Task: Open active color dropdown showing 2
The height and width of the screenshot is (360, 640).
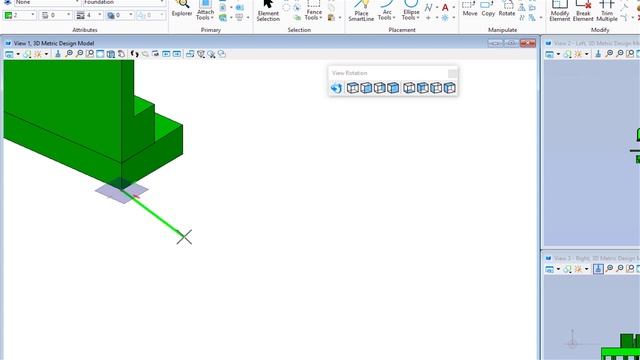Action: (33, 15)
